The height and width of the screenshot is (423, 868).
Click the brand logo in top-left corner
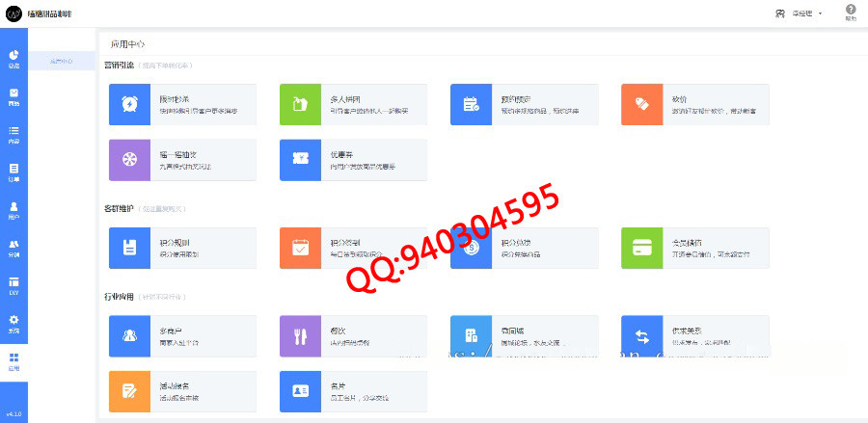tap(14, 13)
